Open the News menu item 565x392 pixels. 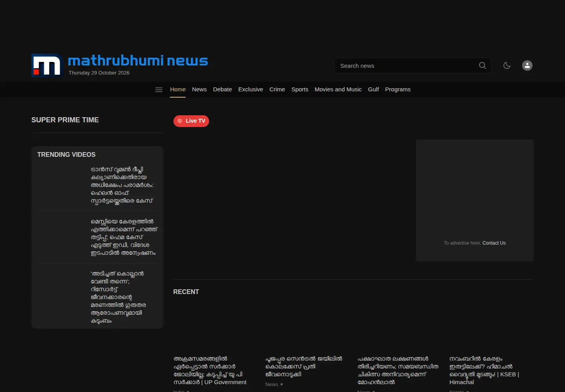click(x=199, y=89)
